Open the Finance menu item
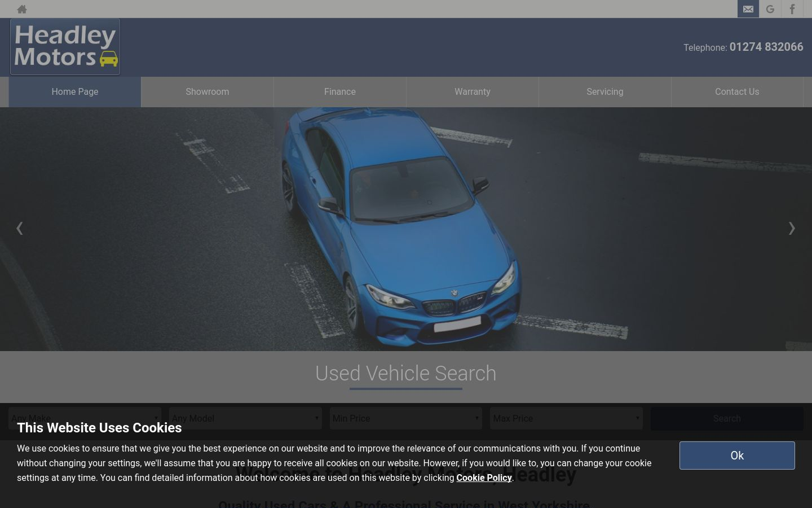 [x=340, y=92]
